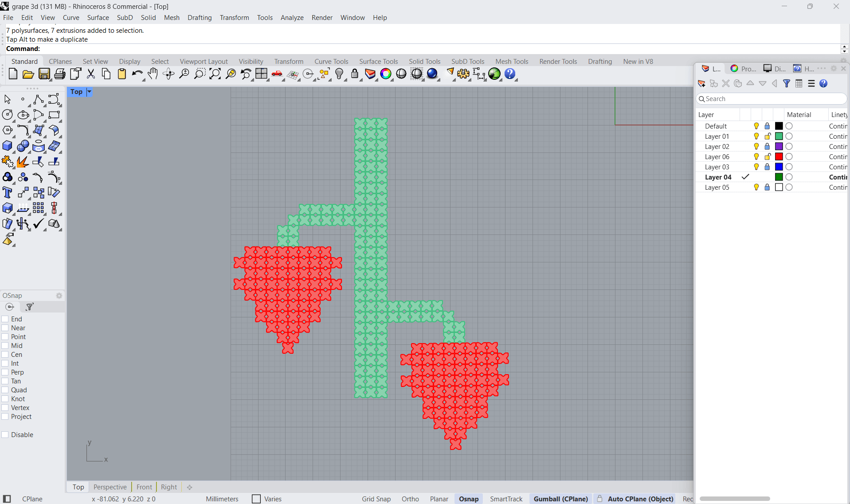Click the Boolean Union tool icon
Viewport: 850px width, 504px height.
pyautogui.click(x=8, y=177)
